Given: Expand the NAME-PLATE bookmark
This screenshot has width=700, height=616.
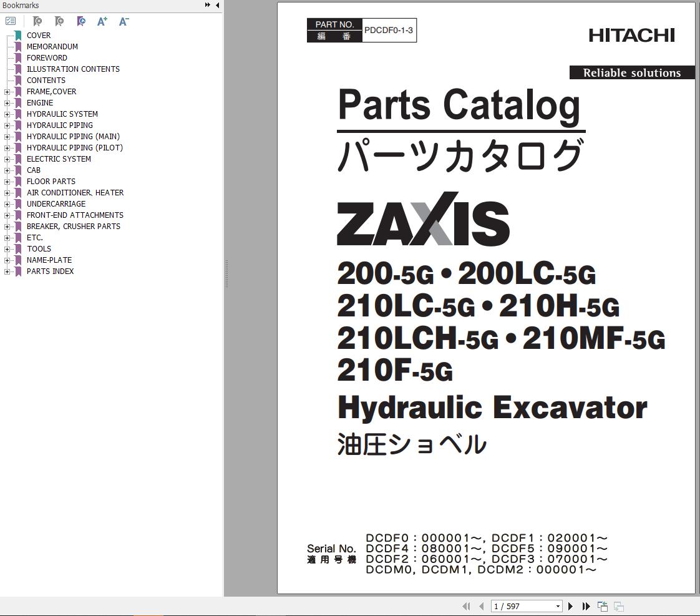Looking at the screenshot, I should [7, 260].
